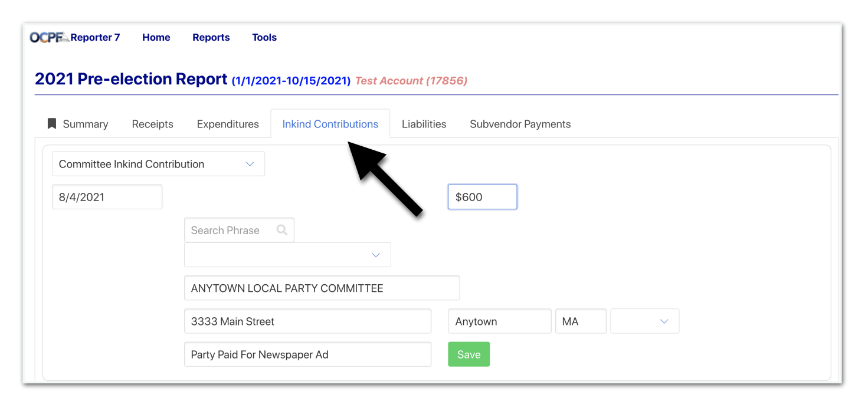Select the Inkind Contributions tab
Image resolution: width=868 pixels, height=411 pixels.
(x=330, y=124)
